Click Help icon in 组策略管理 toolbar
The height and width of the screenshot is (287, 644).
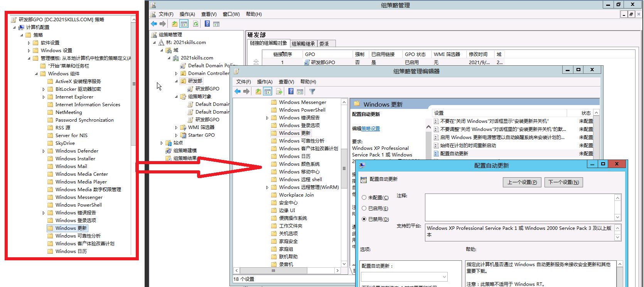(x=207, y=24)
